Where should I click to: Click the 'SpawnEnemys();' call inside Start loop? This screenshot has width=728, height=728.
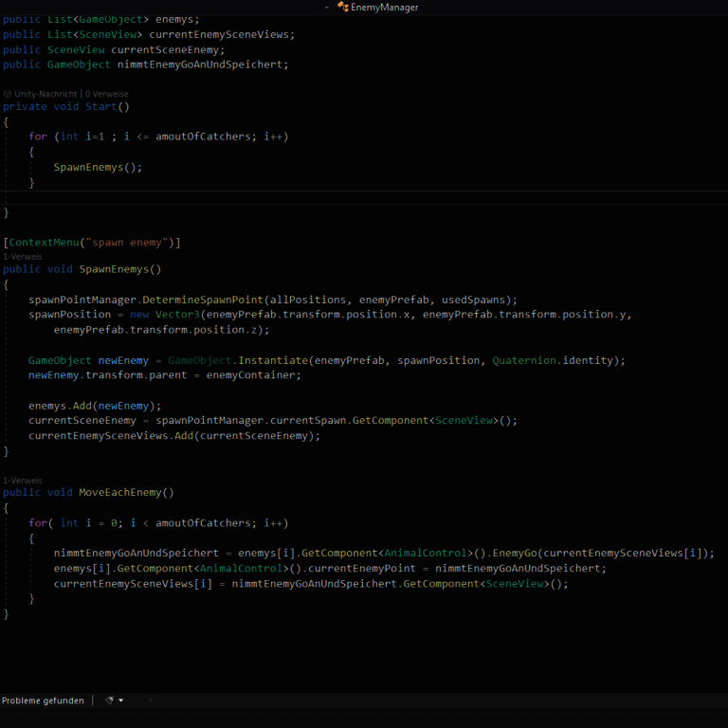(x=98, y=167)
